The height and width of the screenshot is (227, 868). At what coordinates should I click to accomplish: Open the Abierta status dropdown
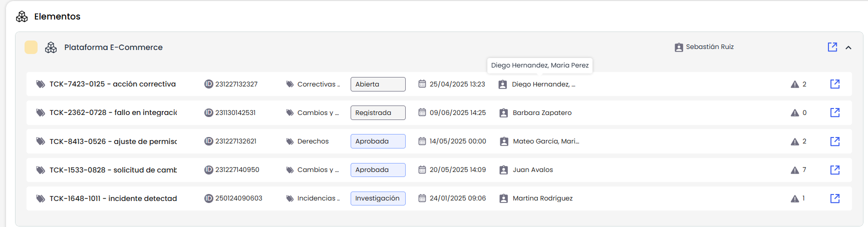click(378, 84)
